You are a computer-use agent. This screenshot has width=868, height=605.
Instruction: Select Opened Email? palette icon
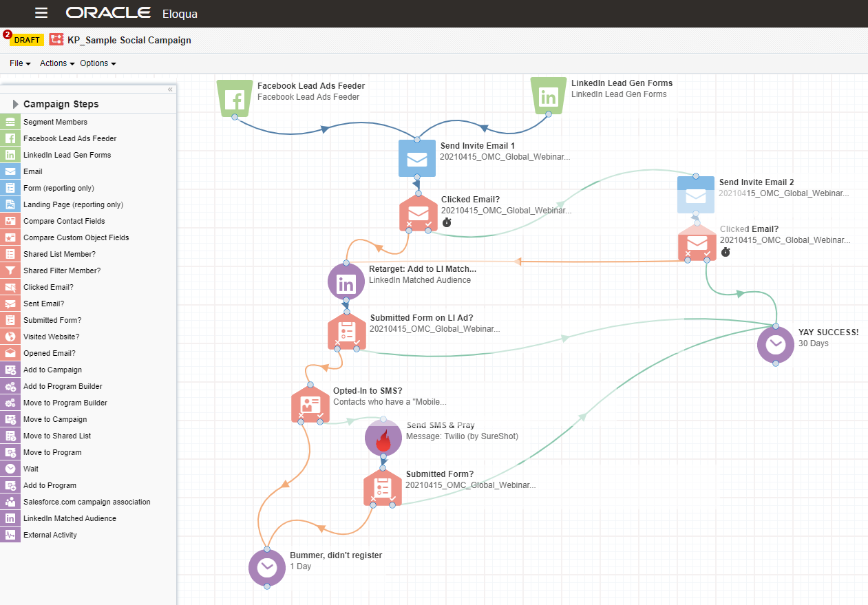point(10,353)
